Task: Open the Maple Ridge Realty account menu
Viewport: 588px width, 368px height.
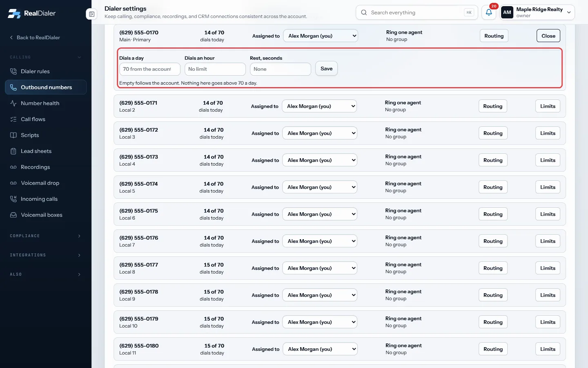Action: coord(537,12)
